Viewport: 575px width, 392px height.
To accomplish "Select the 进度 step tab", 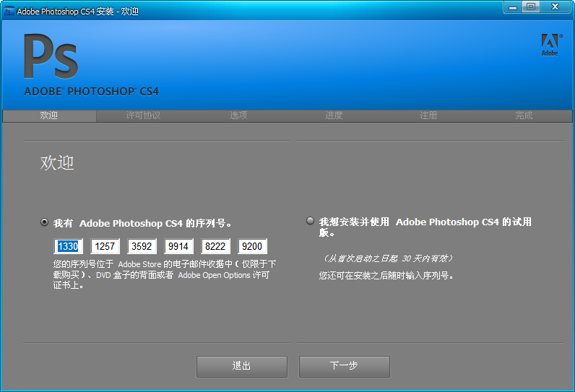I will click(x=334, y=116).
